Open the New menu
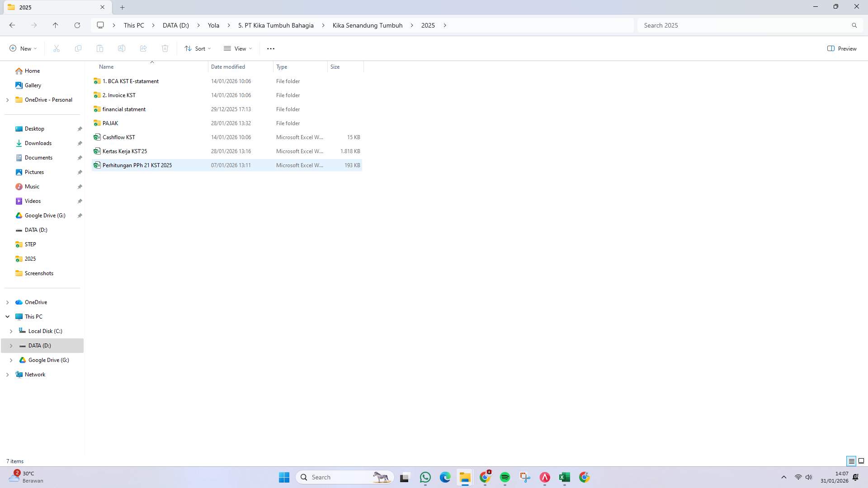Viewport: 868px width, 488px height. (23, 48)
